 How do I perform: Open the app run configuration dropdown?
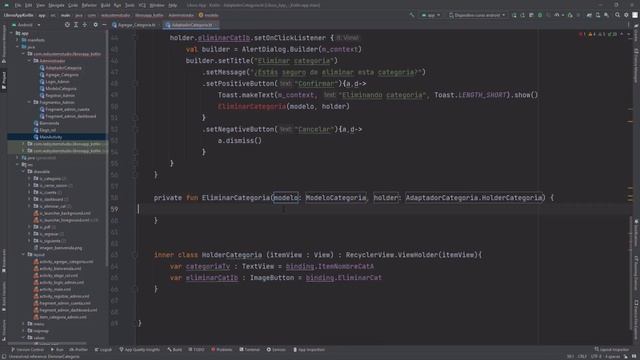431,15
